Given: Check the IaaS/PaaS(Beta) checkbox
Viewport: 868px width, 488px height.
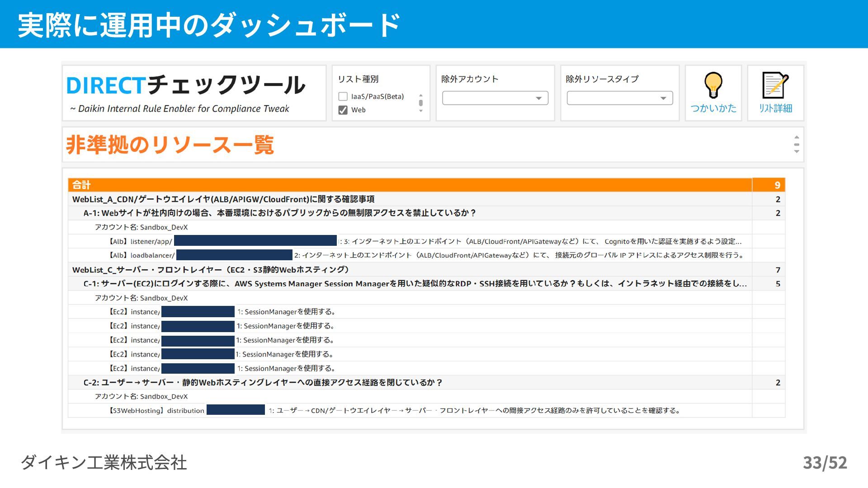Looking at the screenshot, I should [x=343, y=96].
